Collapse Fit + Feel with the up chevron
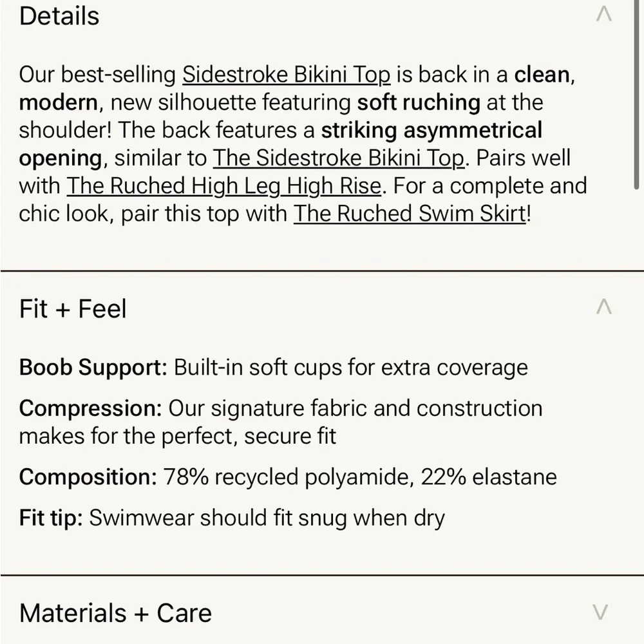This screenshot has width=644, height=644. pyautogui.click(x=604, y=307)
